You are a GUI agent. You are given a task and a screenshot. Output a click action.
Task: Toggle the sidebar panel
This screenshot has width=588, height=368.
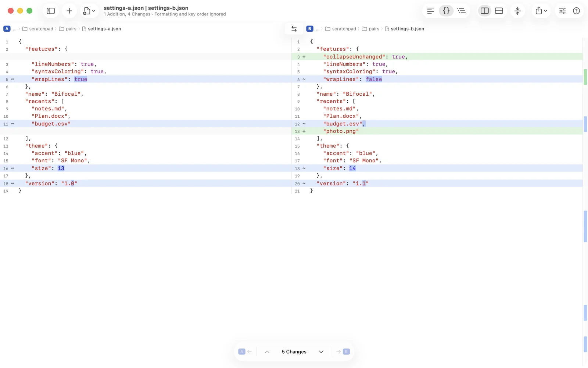point(51,11)
